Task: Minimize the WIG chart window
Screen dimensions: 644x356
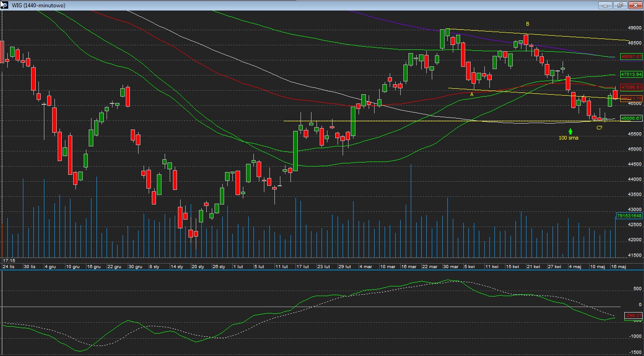Action: [605, 5]
